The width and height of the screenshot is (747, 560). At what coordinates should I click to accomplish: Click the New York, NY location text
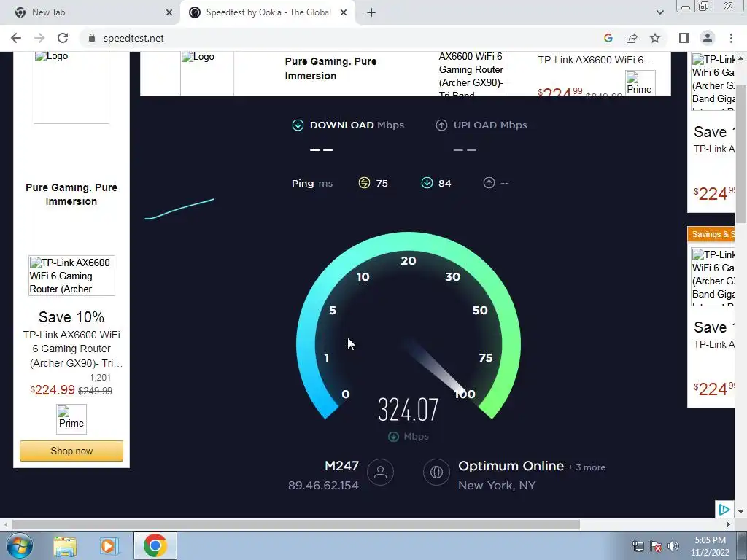click(x=497, y=485)
